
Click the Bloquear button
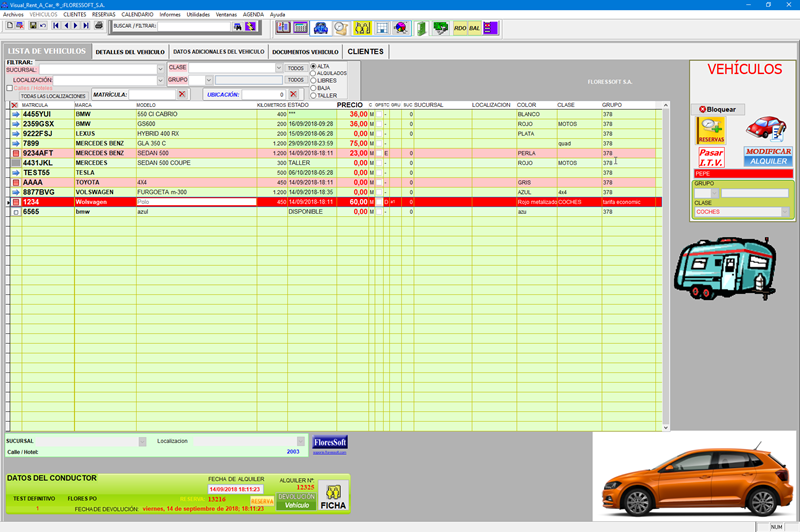(x=718, y=109)
